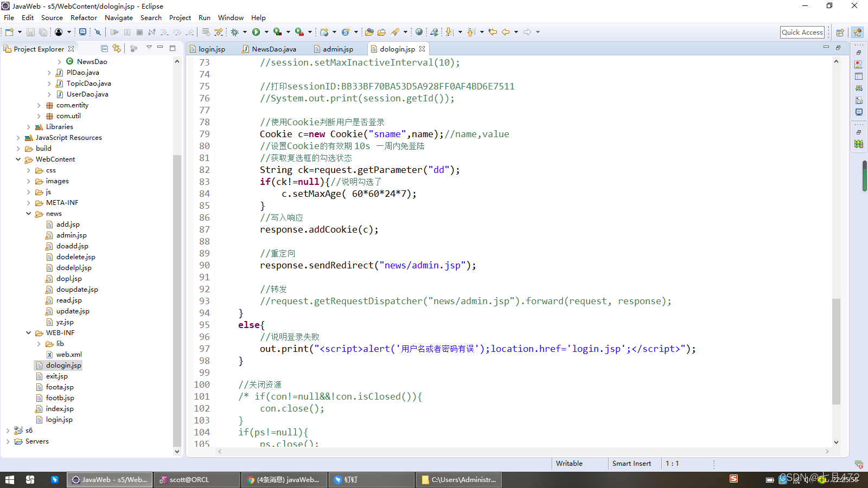This screenshot has width=868, height=488.
Task: Open the Run button dropdown arrow
Action: [x=265, y=31]
